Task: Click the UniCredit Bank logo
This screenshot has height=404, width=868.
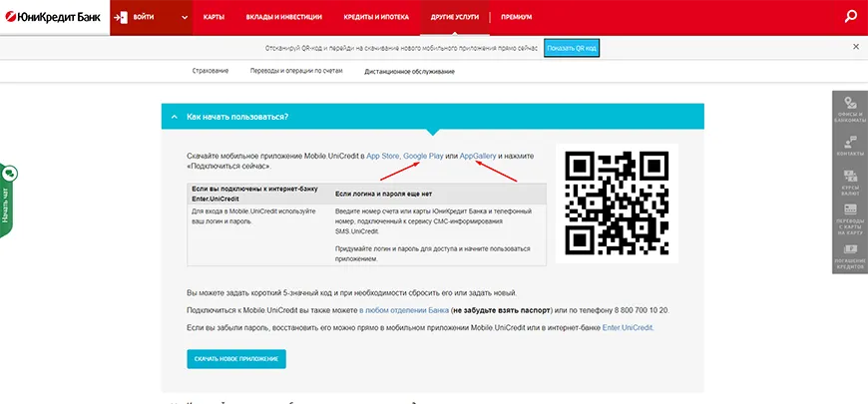Action: 52,17
